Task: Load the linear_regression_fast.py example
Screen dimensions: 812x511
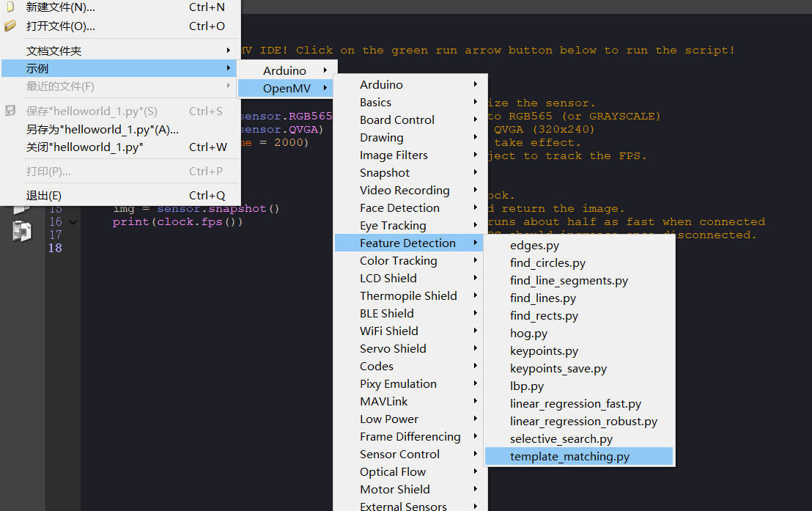Action: click(579, 404)
